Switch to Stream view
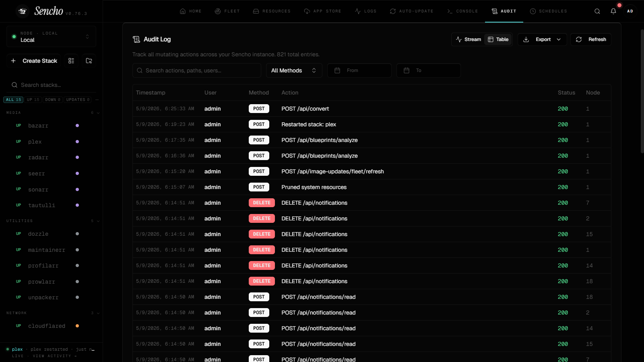Screen dimensions: 644x362 tap(469, 39)
